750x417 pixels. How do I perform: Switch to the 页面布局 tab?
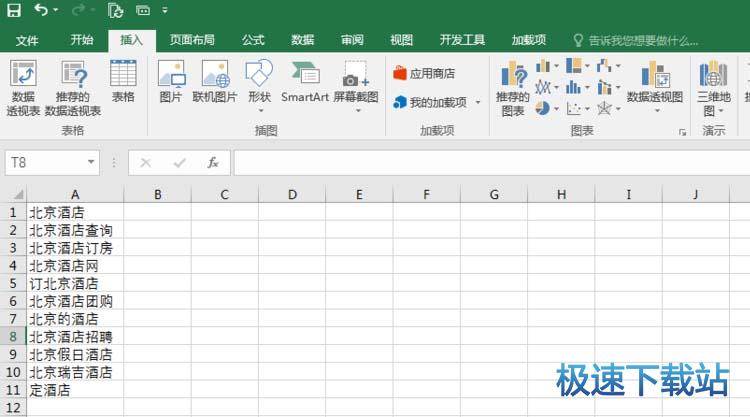(192, 40)
